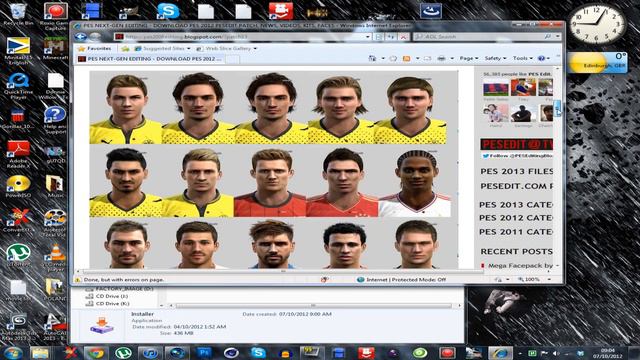Open the Tools menu

pyautogui.click(x=522, y=58)
